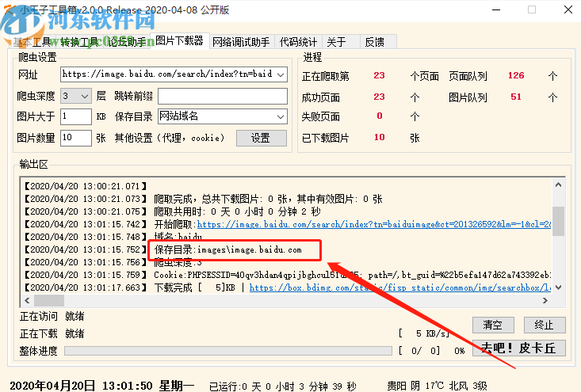
Task: Click the 失败页面 value 0
Action: coord(380,116)
